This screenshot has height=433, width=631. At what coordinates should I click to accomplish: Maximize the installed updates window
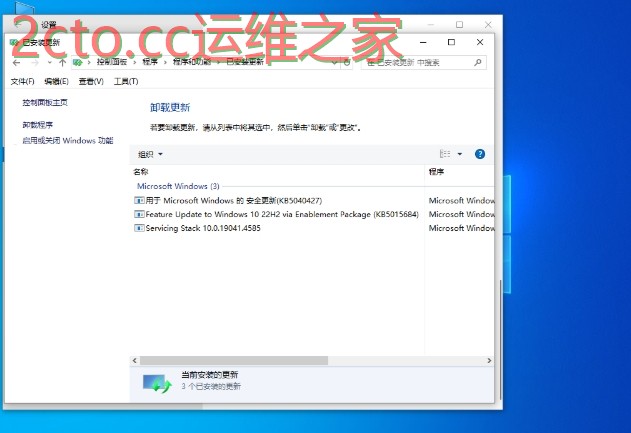451,42
